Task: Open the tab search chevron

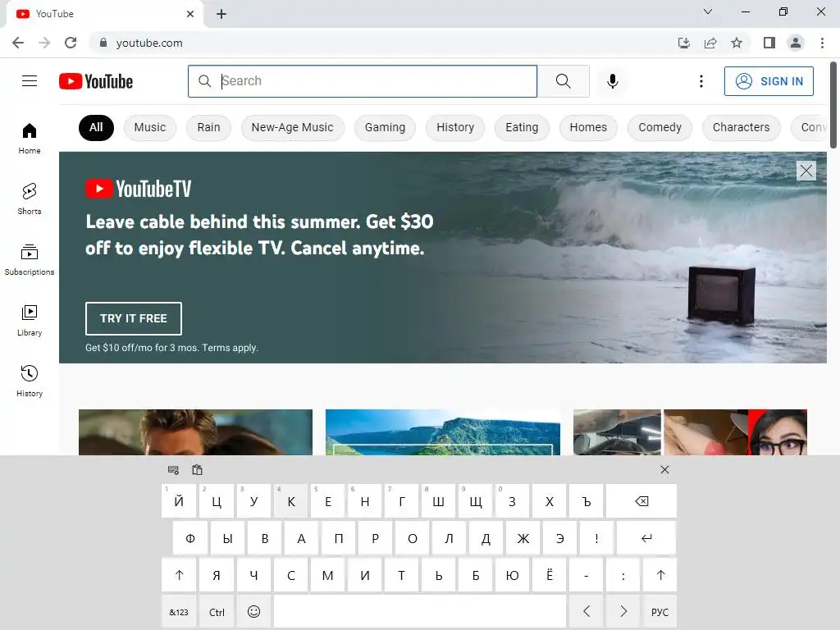Action: point(708,11)
